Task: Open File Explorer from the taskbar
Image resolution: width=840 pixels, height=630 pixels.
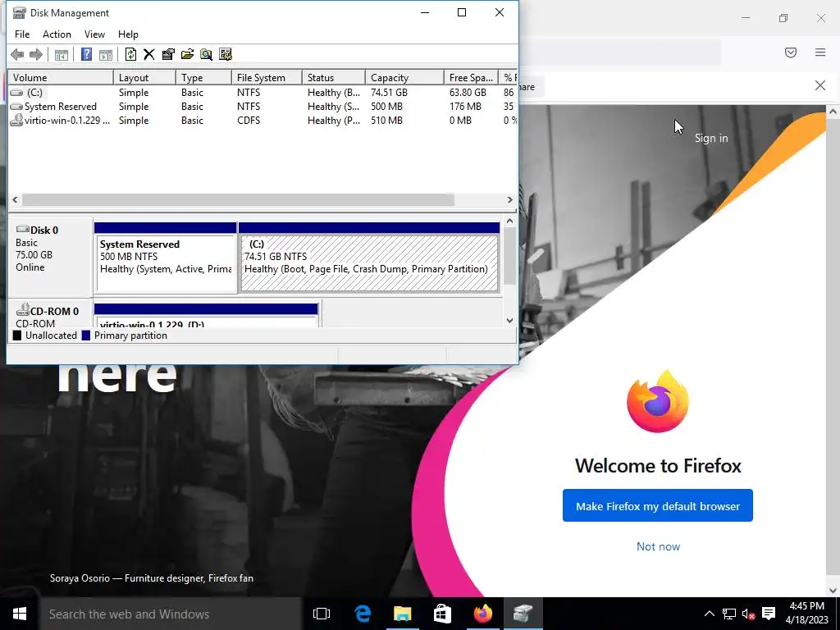Action: tap(402, 614)
